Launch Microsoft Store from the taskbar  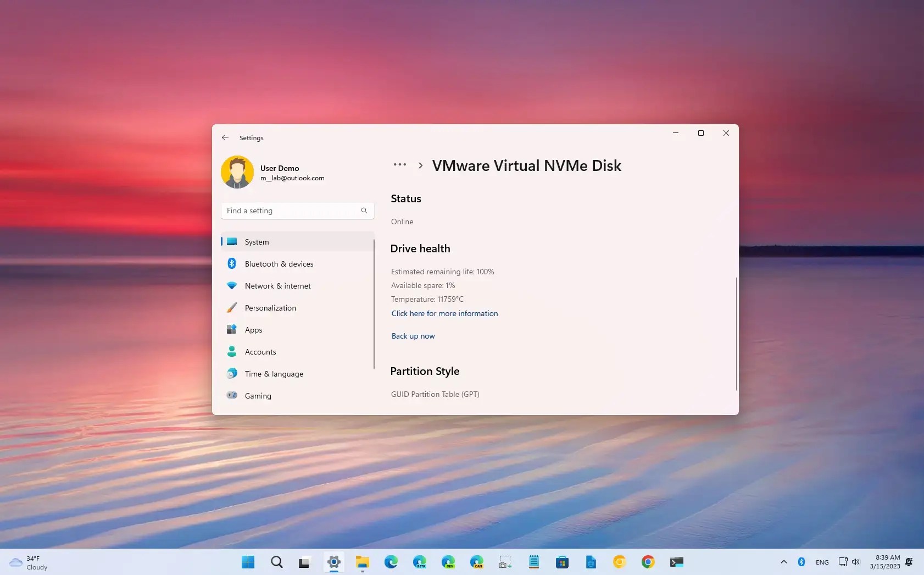pos(563,562)
